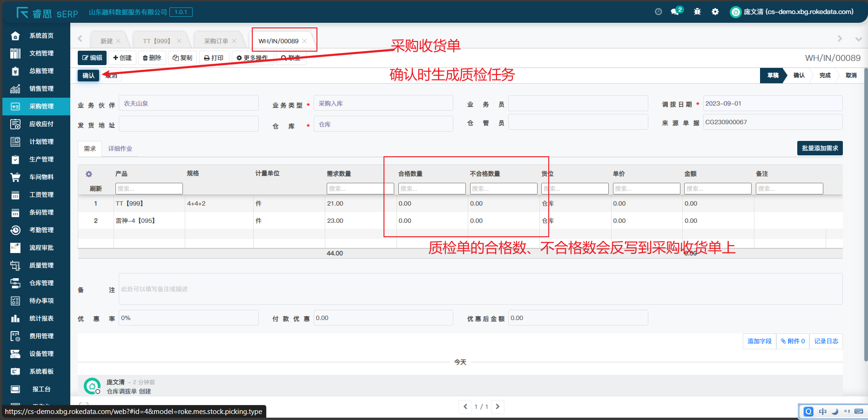Click the bug debug icon in header
868x420 pixels.
click(697, 12)
